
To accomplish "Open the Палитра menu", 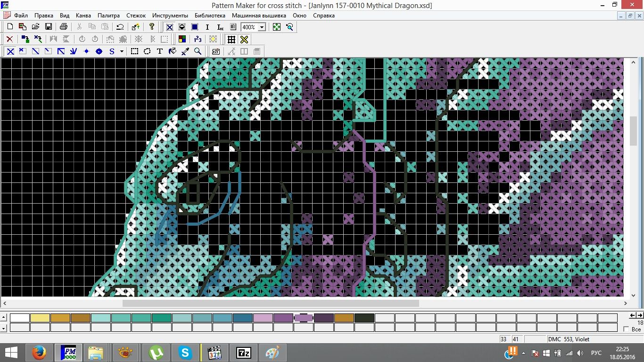I will [108, 16].
